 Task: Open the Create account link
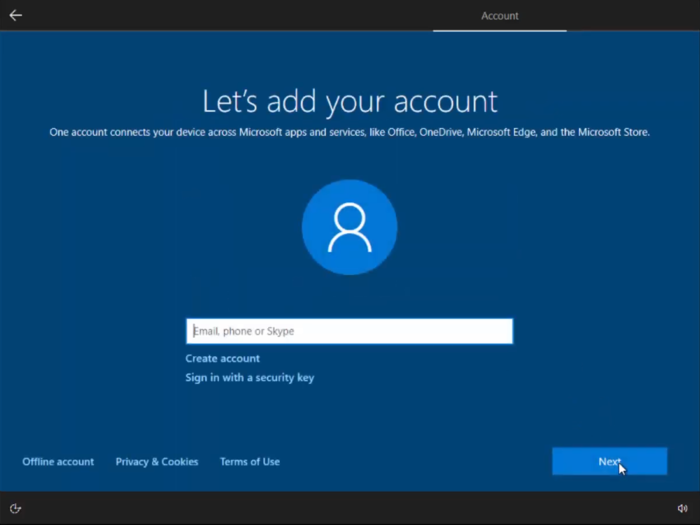click(222, 358)
